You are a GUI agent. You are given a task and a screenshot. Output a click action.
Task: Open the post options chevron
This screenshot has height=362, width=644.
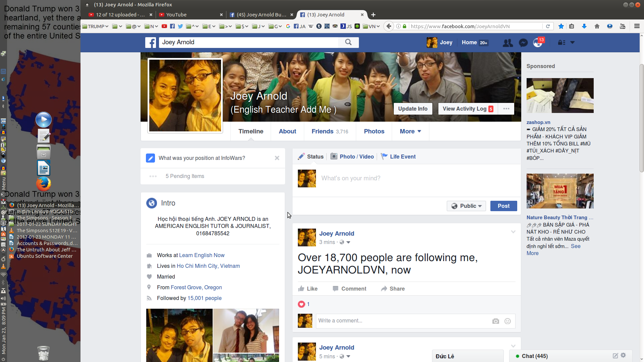point(514,232)
